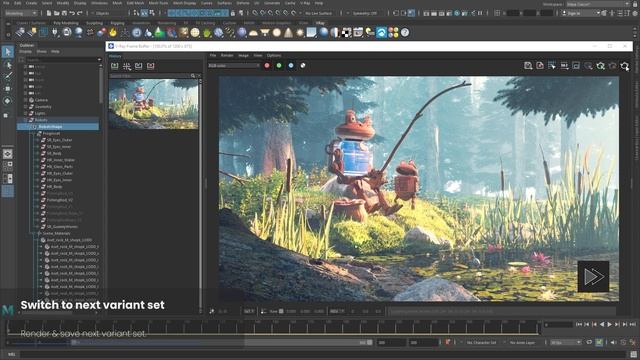640x360 pixels.
Task: Click the question mark help shelf icon
Action: click(405, 32)
